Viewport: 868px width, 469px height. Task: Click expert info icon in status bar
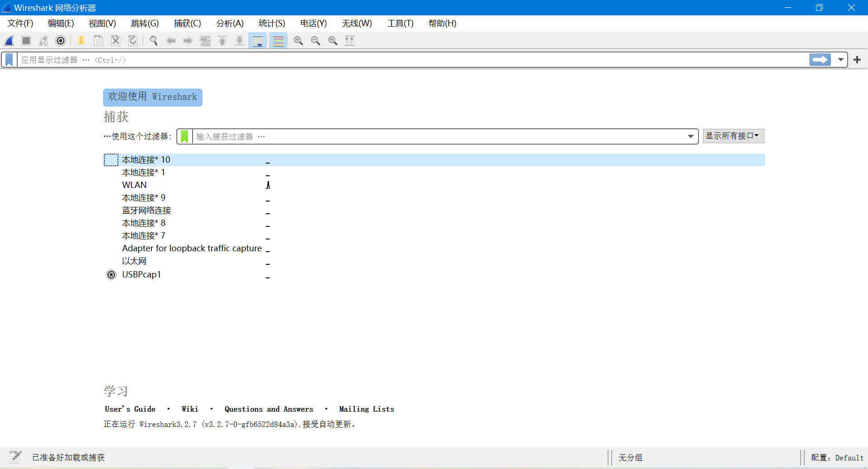click(16, 457)
